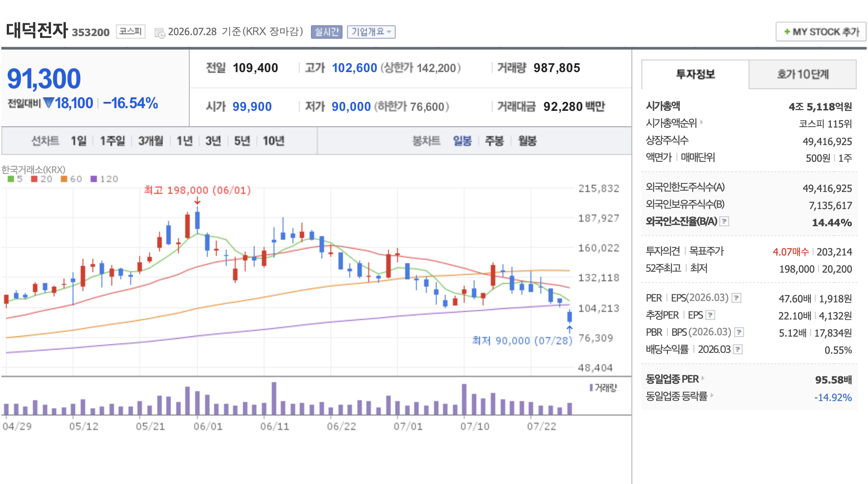Open the 기업개요 dropdown
The height and width of the screenshot is (484, 868).
[371, 32]
